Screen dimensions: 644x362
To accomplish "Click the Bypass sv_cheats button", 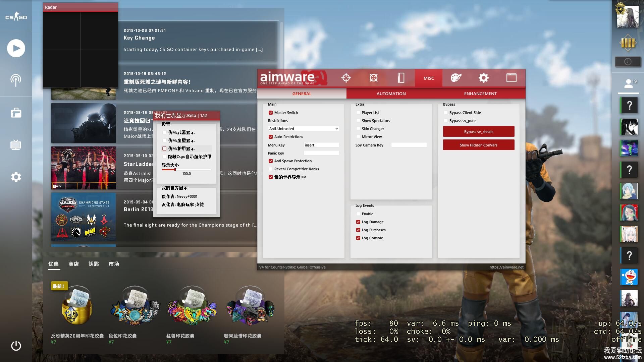I will click(478, 131).
